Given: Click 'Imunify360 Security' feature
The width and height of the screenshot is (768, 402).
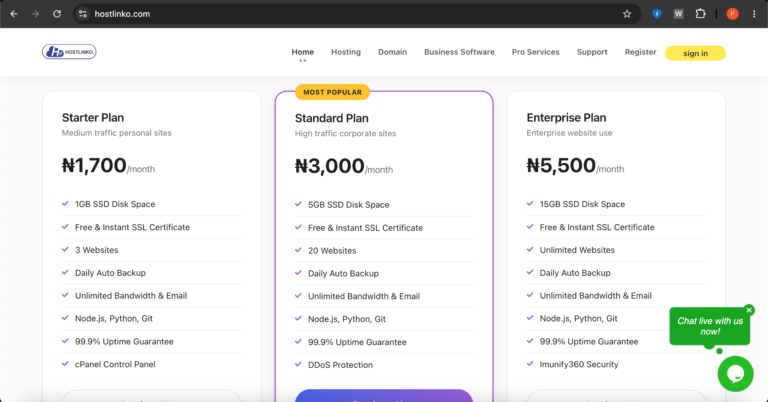Looking at the screenshot, I should point(579,364).
